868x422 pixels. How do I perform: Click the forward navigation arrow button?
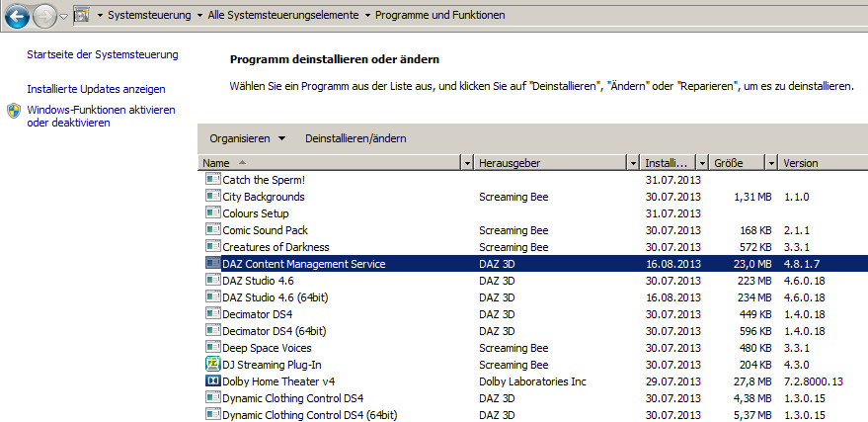tap(44, 16)
